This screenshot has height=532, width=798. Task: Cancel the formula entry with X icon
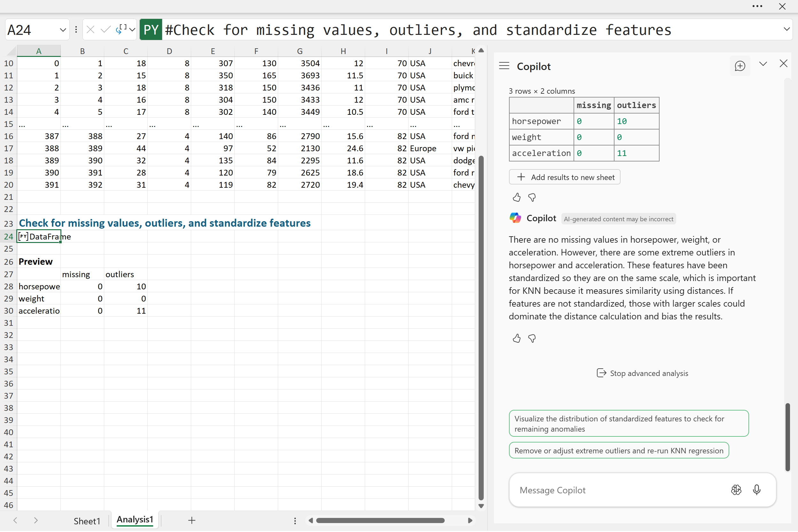coord(90,30)
